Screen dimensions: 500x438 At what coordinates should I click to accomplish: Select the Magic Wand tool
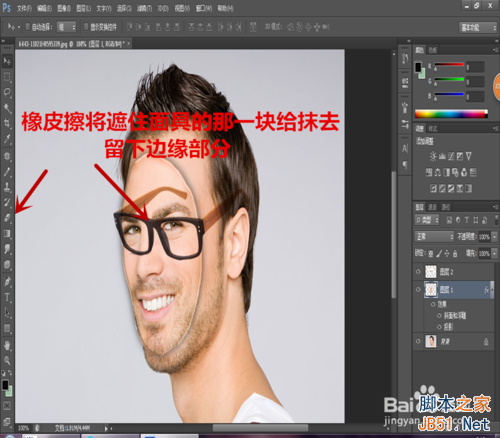[x=7, y=108]
